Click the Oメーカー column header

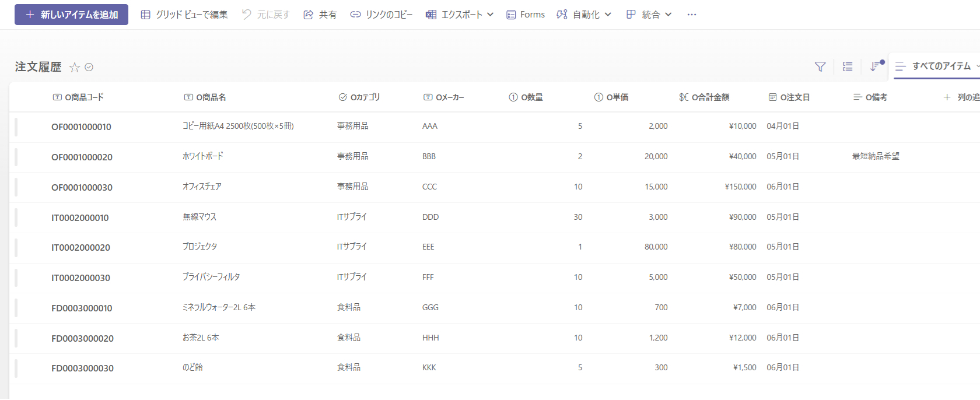tap(443, 97)
